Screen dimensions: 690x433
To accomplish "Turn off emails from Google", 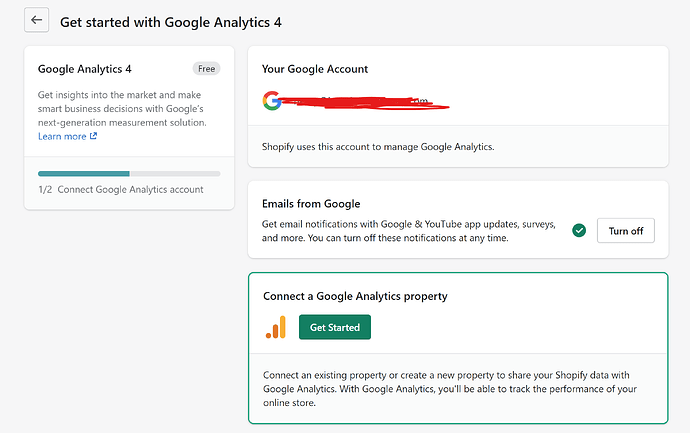I will [626, 231].
